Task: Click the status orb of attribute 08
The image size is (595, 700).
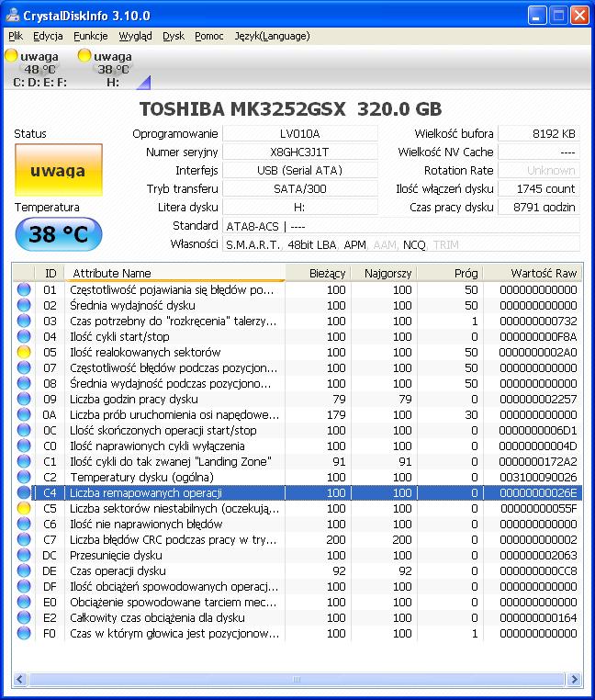Action: click(x=24, y=383)
